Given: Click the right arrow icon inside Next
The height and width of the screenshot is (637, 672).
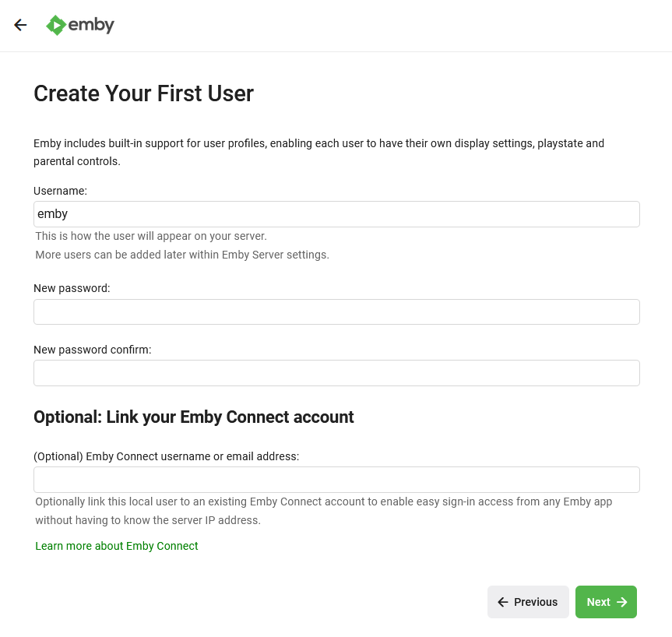Looking at the screenshot, I should click(622, 602).
